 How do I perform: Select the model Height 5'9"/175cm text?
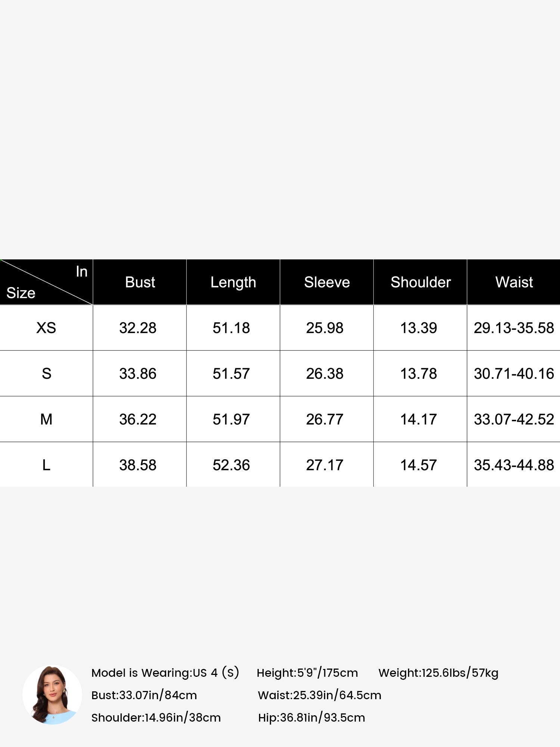click(x=307, y=673)
